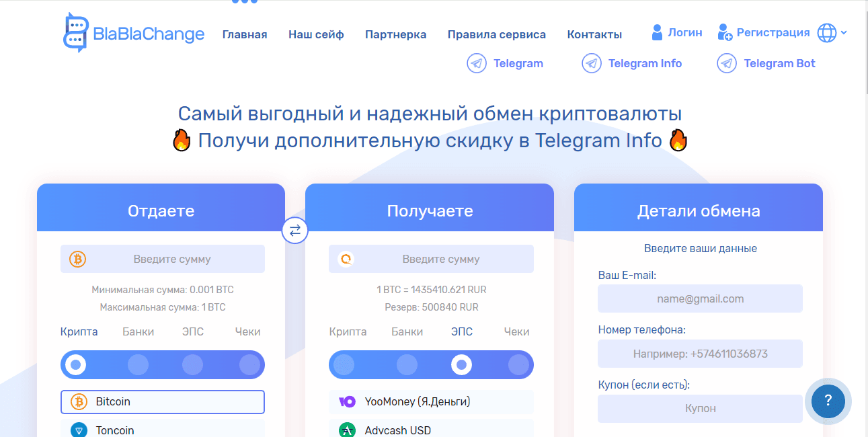This screenshot has width=868, height=437.
Task: Click the Telegram Info paper-plane icon
Action: tap(591, 63)
